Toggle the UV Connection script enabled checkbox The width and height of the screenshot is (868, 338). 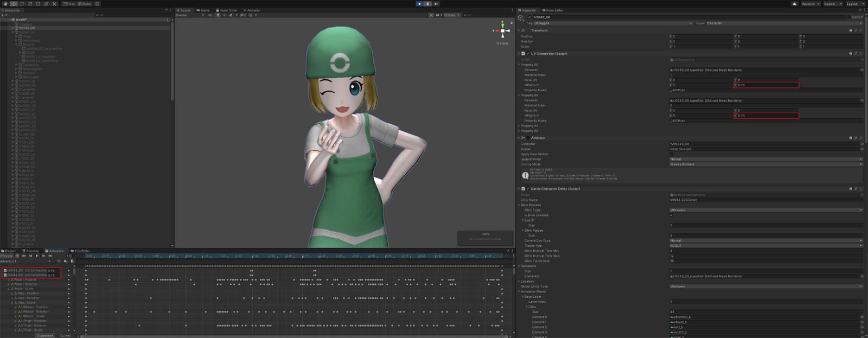point(528,54)
